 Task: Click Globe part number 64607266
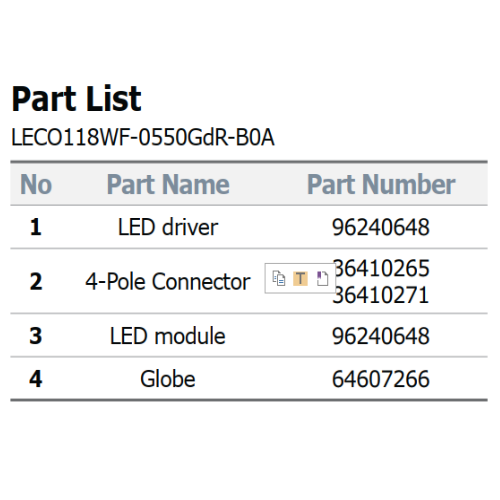(381, 379)
